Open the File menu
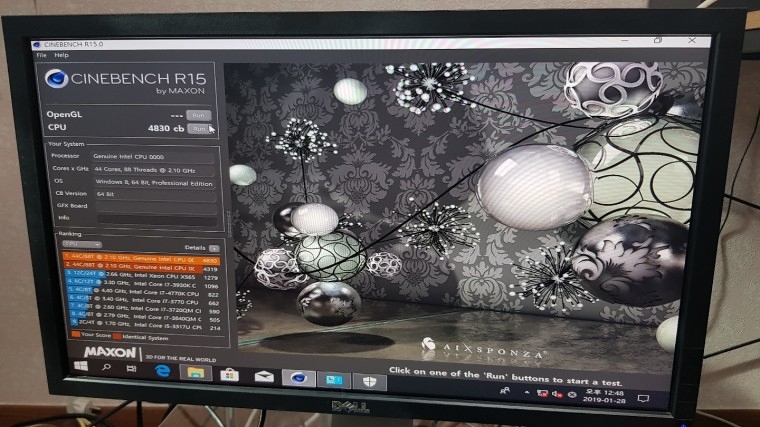 point(42,55)
